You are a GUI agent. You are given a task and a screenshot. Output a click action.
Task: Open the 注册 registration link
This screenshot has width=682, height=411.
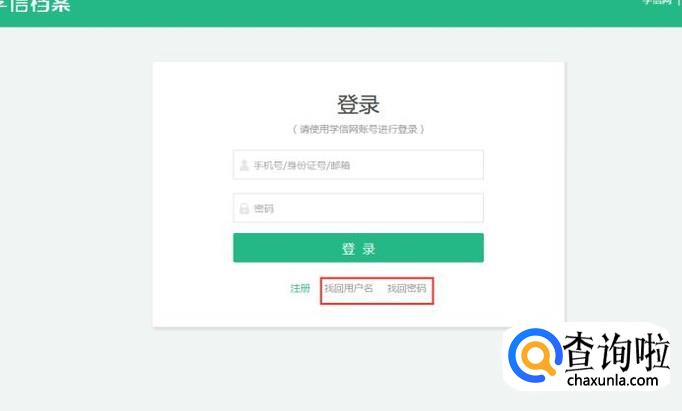coord(300,288)
